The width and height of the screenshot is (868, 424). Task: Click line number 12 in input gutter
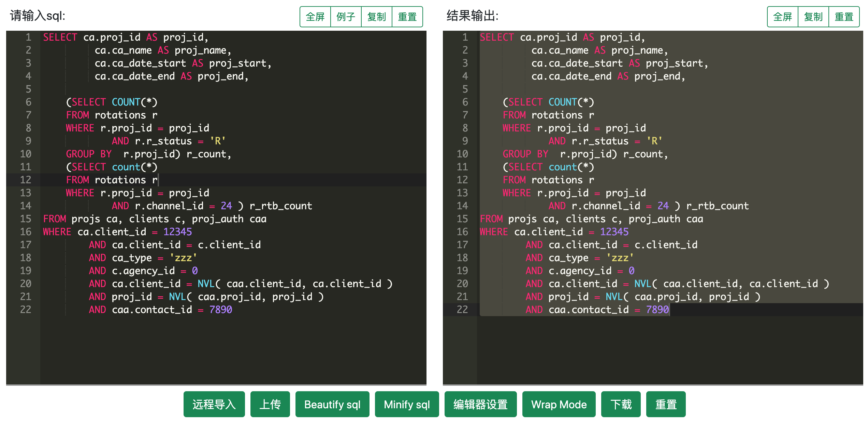(26, 180)
